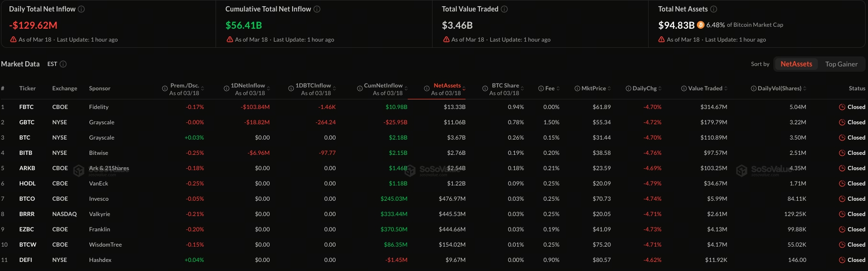Click warning icon under Total Value Traded
Image resolution: width=868 pixels, height=271 pixels.
(x=446, y=40)
